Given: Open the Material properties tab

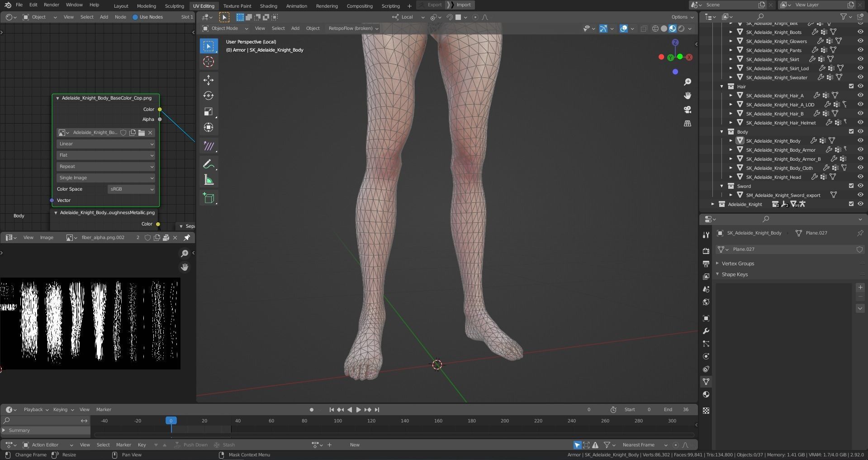Looking at the screenshot, I should tap(706, 394).
